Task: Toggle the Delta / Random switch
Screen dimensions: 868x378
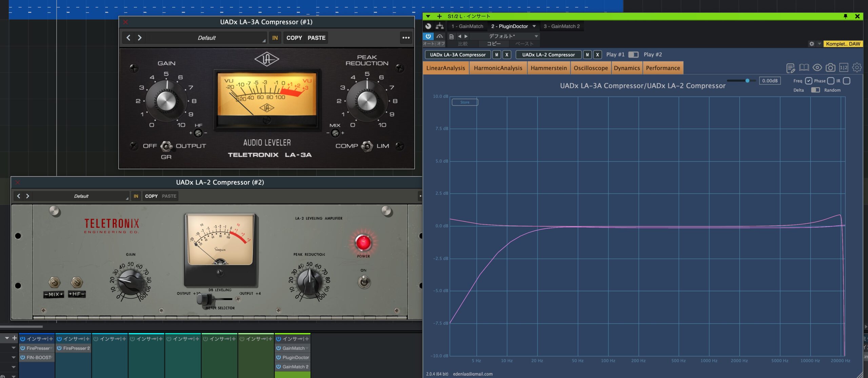Action: (815, 90)
